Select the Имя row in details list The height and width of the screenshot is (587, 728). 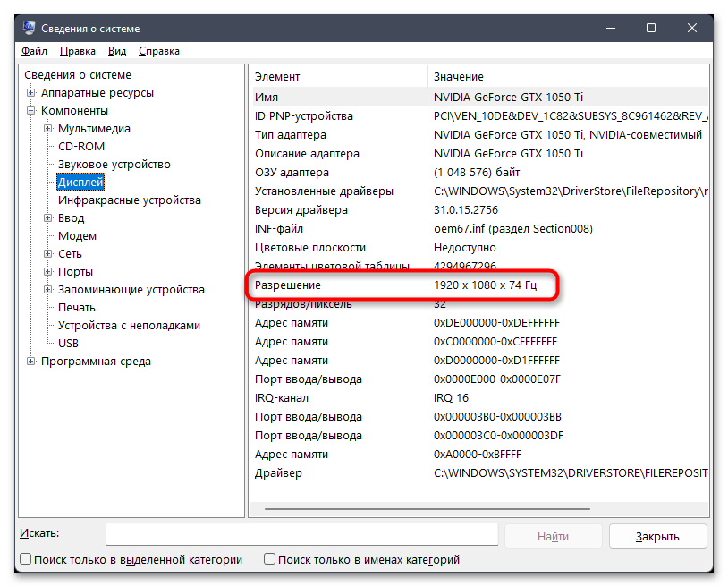[x=480, y=97]
